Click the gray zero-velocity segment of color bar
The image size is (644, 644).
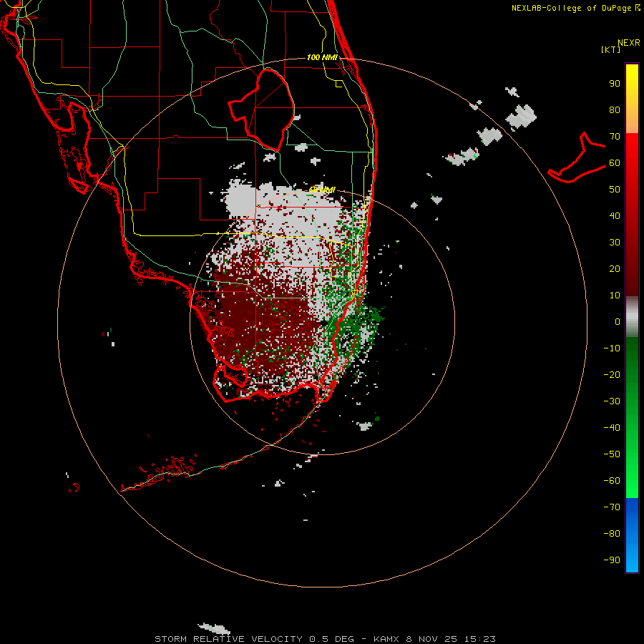632,317
